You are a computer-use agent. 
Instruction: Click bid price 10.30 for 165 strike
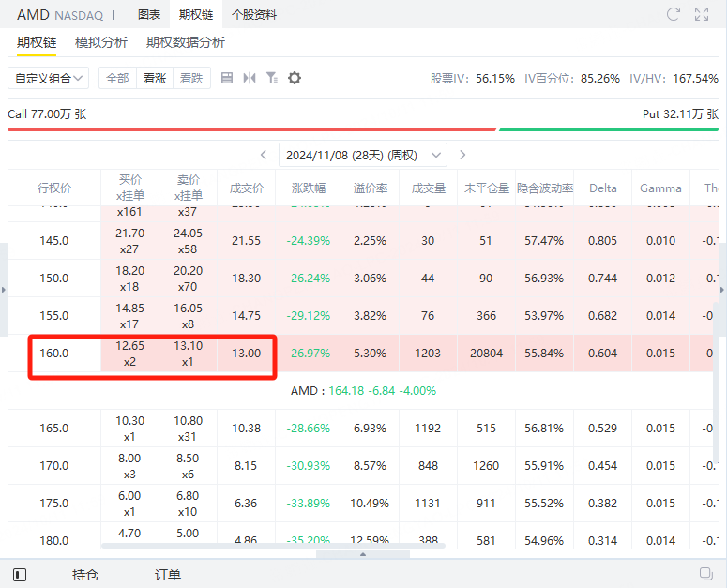coord(129,421)
